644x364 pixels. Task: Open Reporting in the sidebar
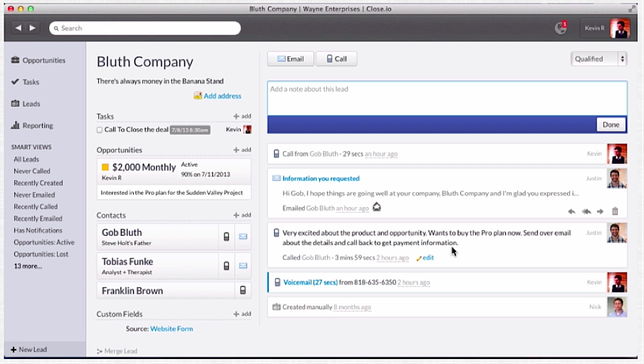click(32, 125)
